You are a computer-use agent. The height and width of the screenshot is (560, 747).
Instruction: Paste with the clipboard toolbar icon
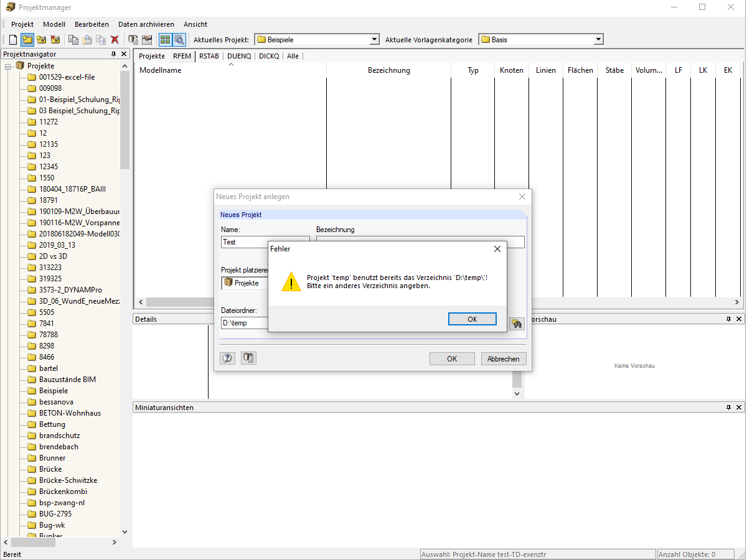(87, 39)
